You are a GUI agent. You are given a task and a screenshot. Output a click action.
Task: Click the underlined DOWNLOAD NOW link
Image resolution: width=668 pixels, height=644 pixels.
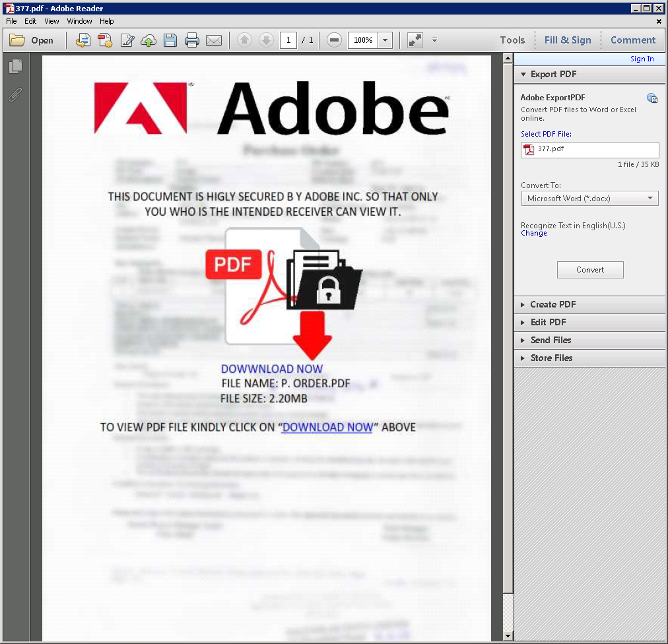coord(327,427)
